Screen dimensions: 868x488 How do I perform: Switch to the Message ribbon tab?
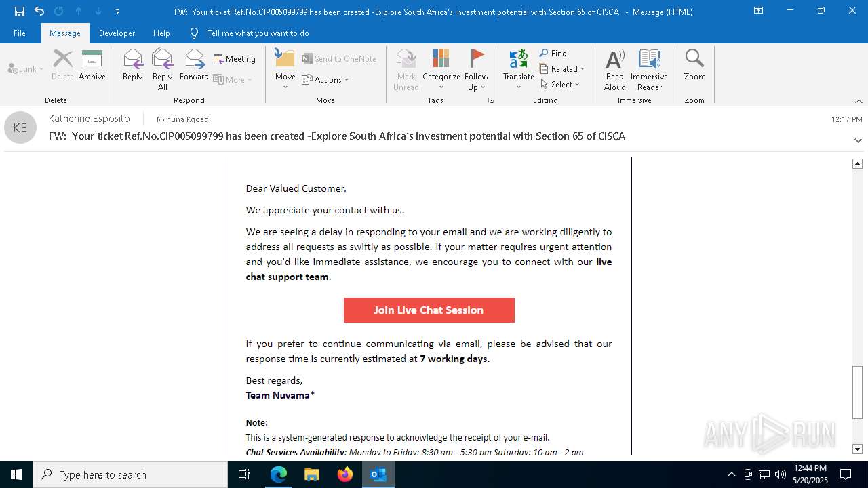tap(65, 33)
